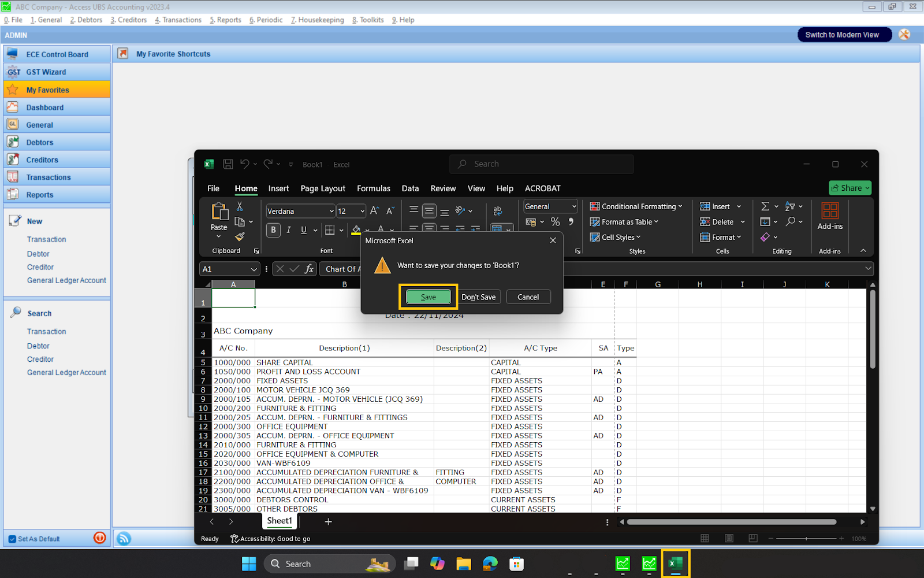Click the Cut scissors icon

240,206
